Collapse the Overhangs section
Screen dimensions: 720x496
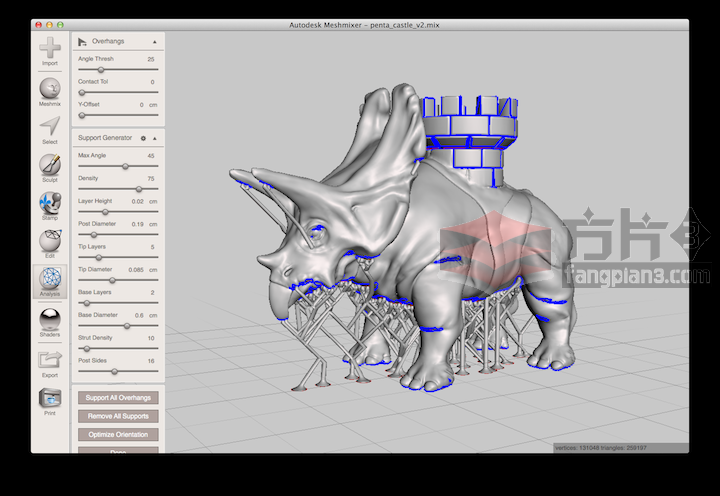click(155, 42)
